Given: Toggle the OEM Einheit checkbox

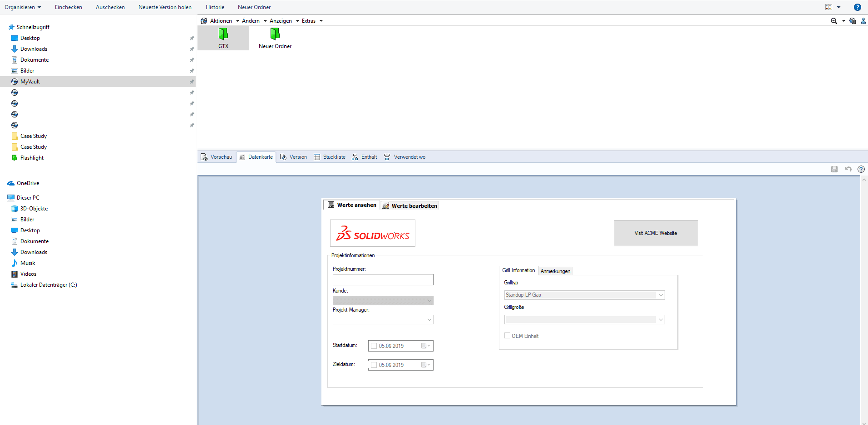Looking at the screenshot, I should coord(508,336).
